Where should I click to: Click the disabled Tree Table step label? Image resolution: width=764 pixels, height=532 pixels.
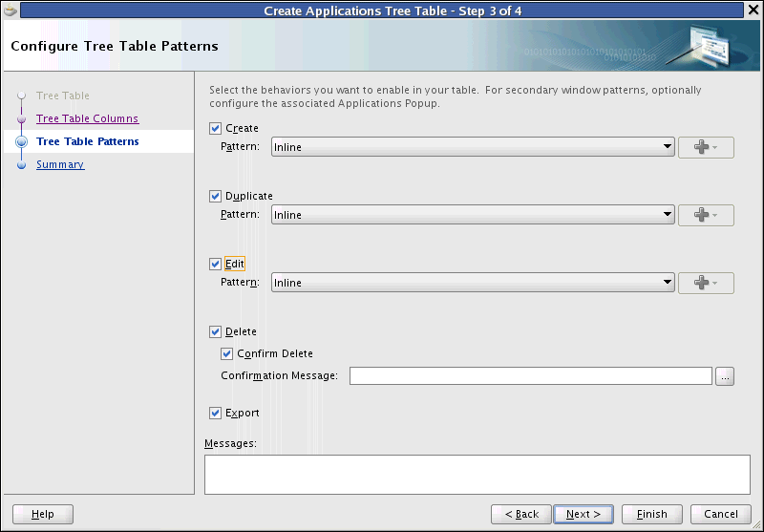click(63, 96)
